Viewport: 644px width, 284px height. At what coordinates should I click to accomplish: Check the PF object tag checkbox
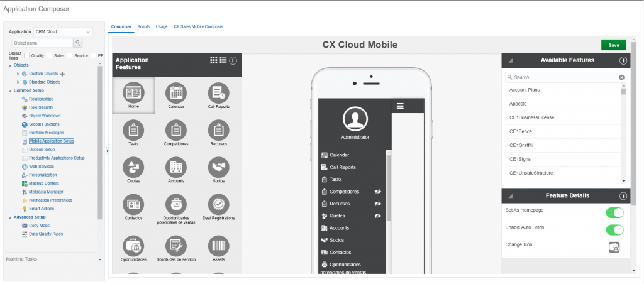click(x=93, y=55)
